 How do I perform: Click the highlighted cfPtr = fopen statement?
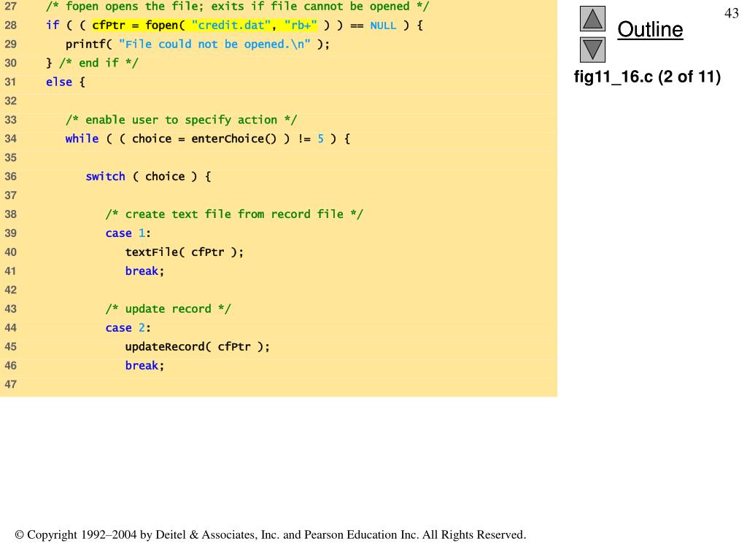tap(204, 26)
